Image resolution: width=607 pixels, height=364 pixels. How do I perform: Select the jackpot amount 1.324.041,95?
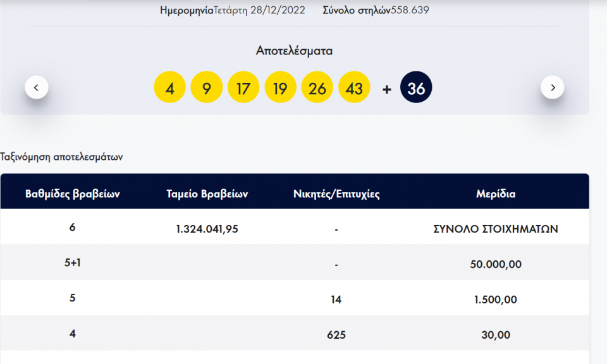coord(207,229)
